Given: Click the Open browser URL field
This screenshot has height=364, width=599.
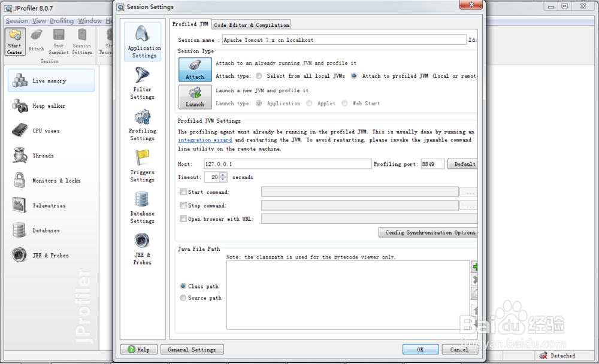Looking at the screenshot, I should (370, 219).
